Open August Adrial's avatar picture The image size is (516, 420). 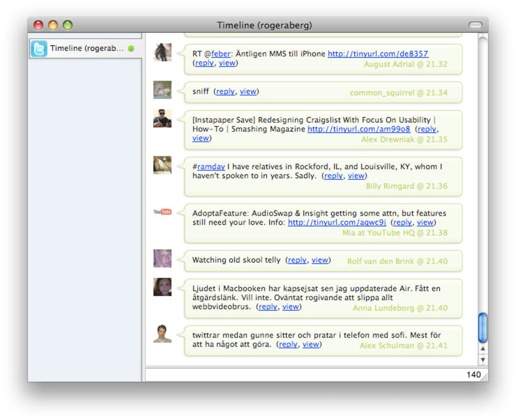162,52
